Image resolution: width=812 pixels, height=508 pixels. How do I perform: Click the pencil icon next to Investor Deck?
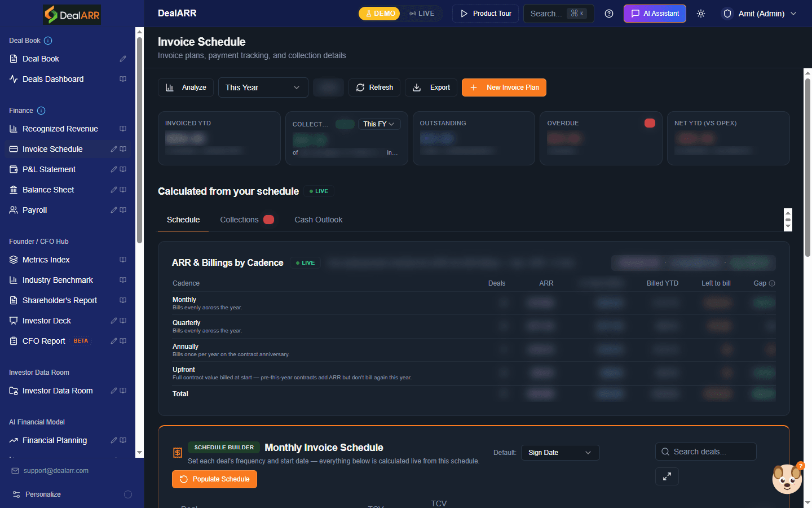pos(114,321)
